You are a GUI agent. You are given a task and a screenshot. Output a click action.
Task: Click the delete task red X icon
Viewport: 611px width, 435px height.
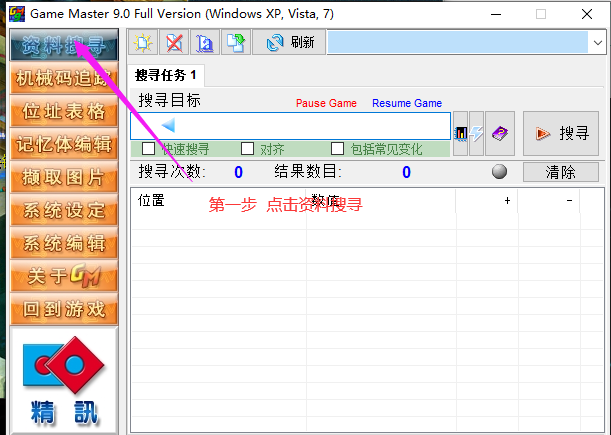(x=174, y=42)
